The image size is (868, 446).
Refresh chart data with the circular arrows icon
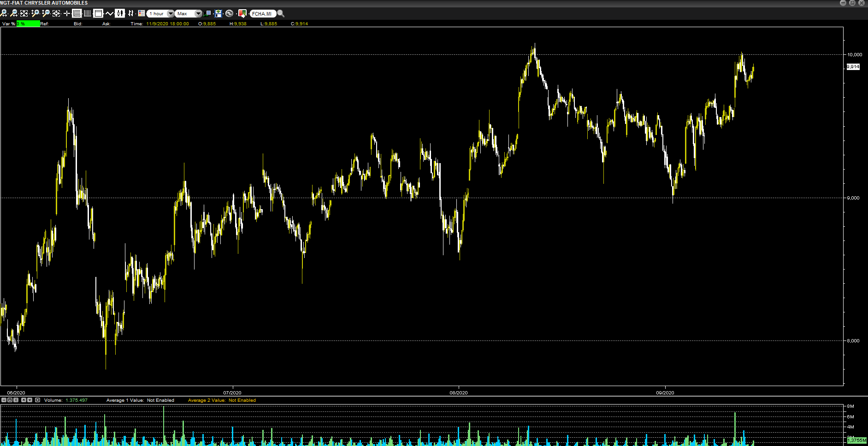point(229,13)
